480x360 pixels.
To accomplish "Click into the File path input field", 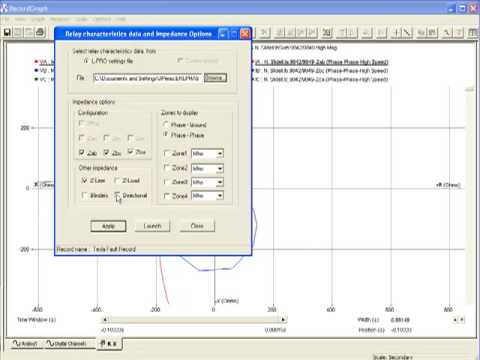I will point(148,78).
